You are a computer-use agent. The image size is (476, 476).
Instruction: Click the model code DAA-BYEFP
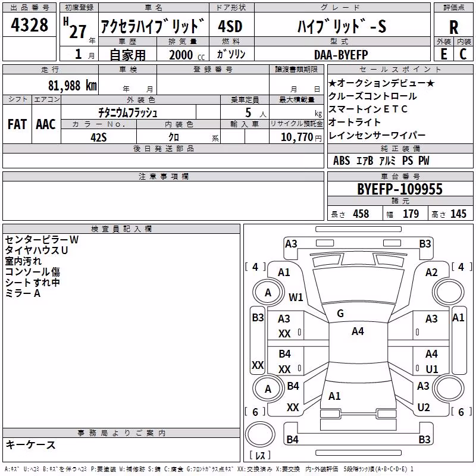341,55
